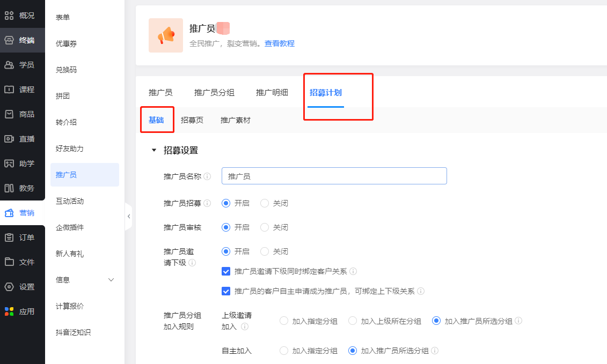Open the 查看教程 tutorial link
This screenshot has width=607, height=364.
pos(280,43)
